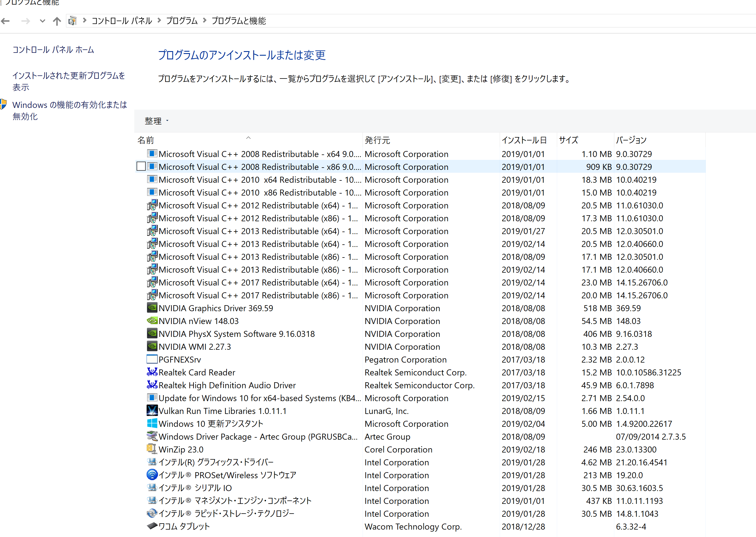This screenshot has width=756, height=537.
Task: Expand the chevron after the address bar icon
Action: (x=85, y=21)
